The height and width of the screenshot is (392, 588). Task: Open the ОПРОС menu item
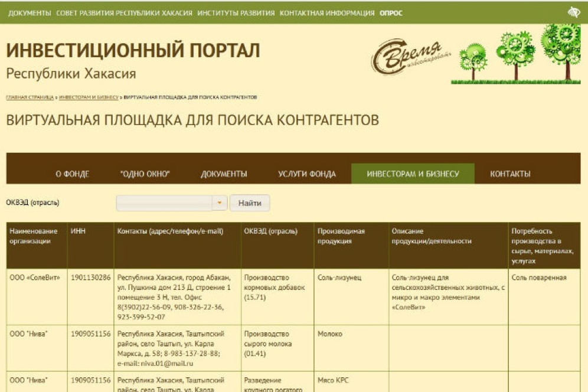[x=391, y=10]
